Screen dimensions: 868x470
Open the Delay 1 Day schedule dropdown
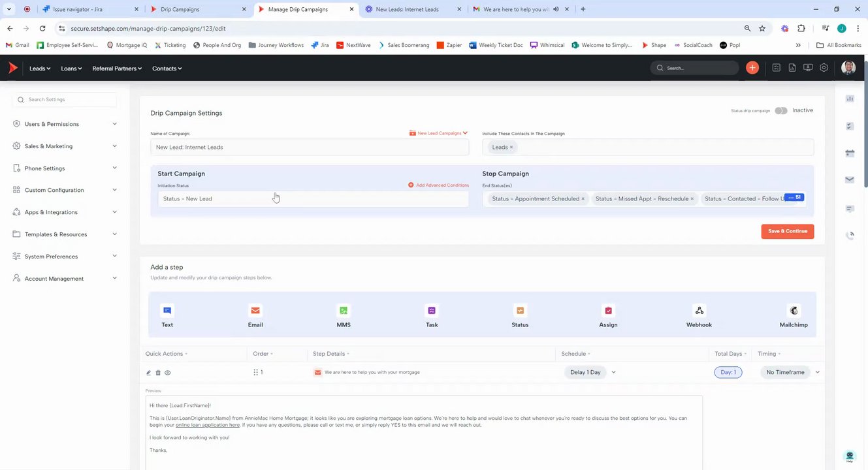tap(591, 372)
